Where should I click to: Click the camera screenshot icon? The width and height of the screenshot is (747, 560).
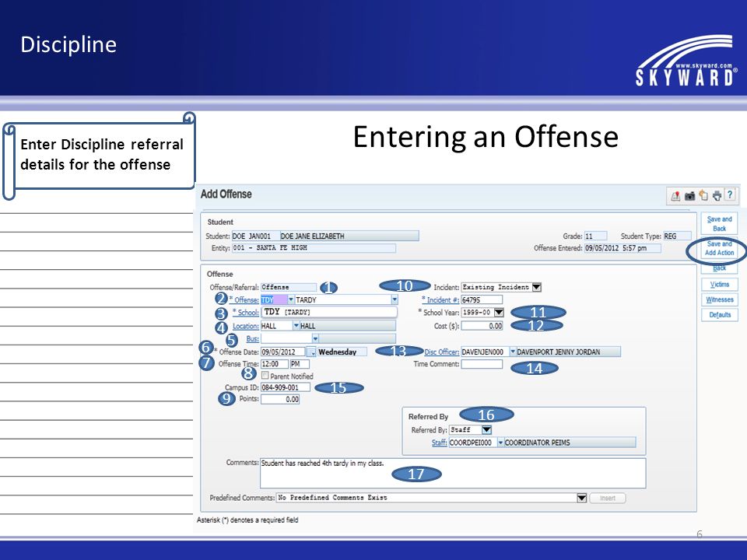(x=690, y=196)
